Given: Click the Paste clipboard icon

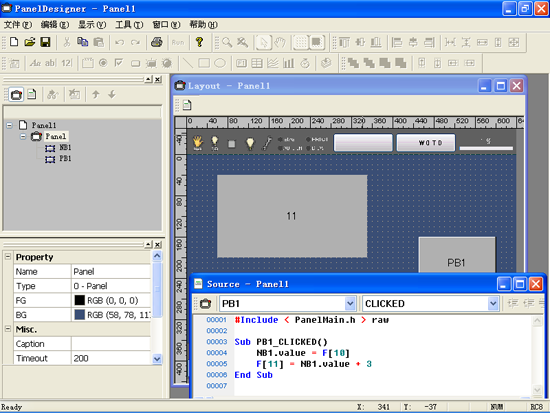Looking at the screenshot, I should pyautogui.click(x=99, y=42).
